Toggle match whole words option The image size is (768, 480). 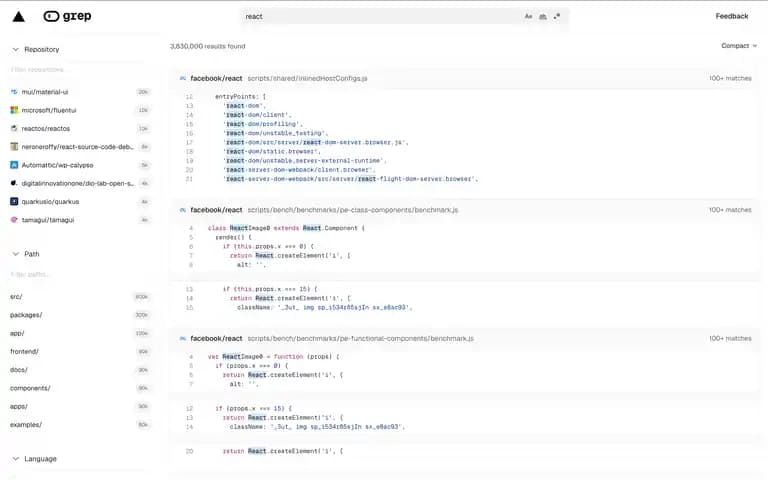(x=543, y=17)
